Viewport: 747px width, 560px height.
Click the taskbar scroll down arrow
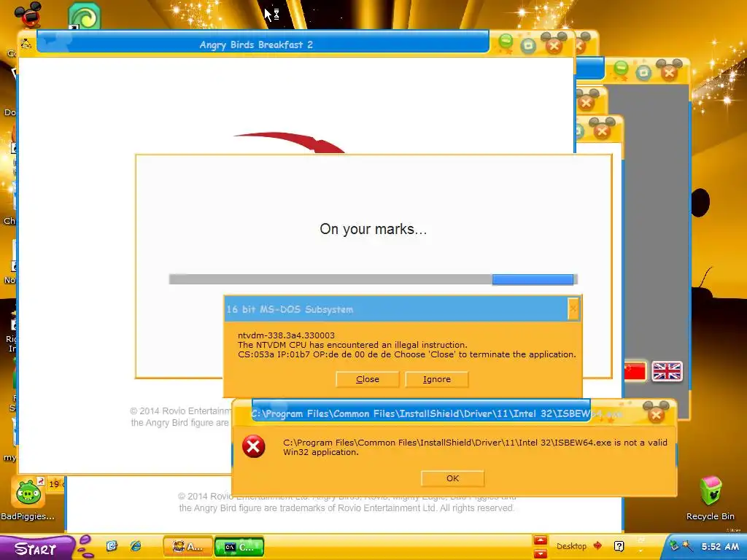pos(541,554)
